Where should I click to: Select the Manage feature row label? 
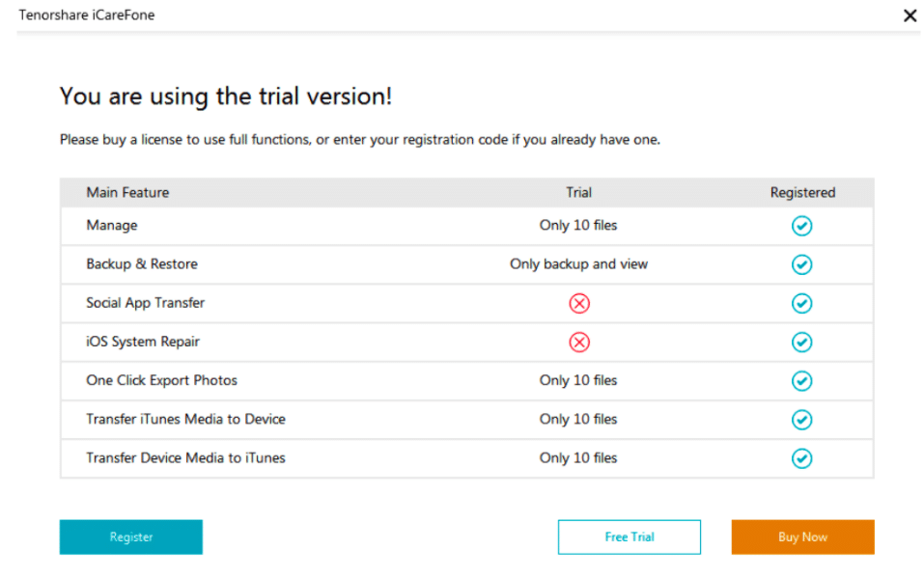(x=112, y=225)
